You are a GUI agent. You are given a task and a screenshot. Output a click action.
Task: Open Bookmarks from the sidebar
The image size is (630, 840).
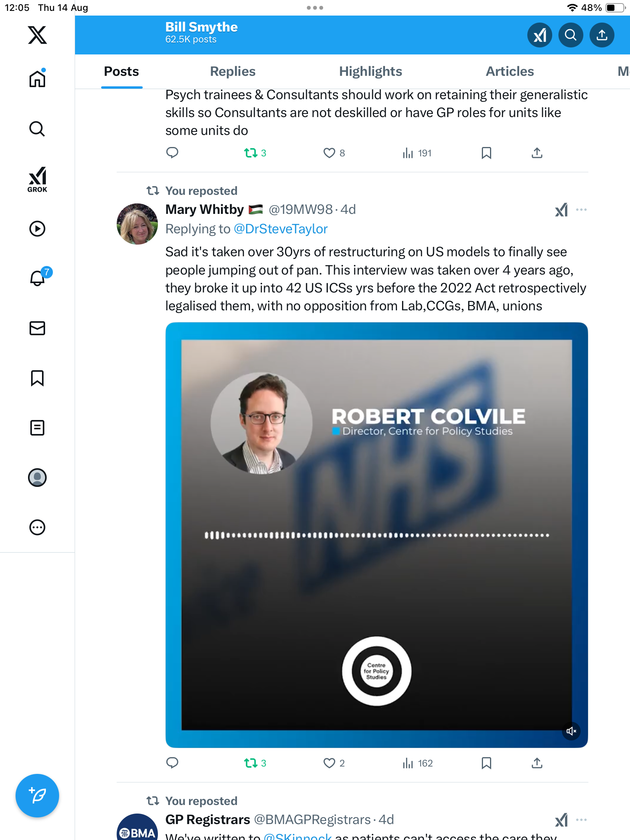coord(37,378)
